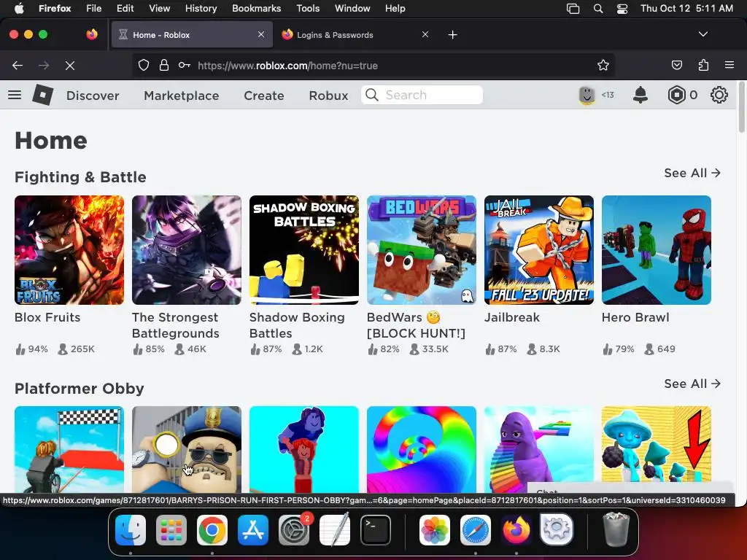Open the Roblox notifications bell
The image size is (747, 560).
640,95
